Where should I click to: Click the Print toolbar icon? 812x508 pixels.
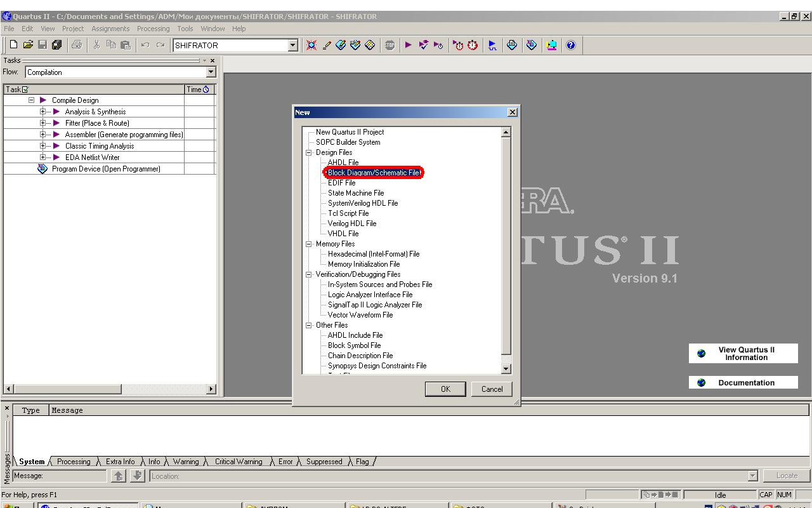pyautogui.click(x=77, y=45)
